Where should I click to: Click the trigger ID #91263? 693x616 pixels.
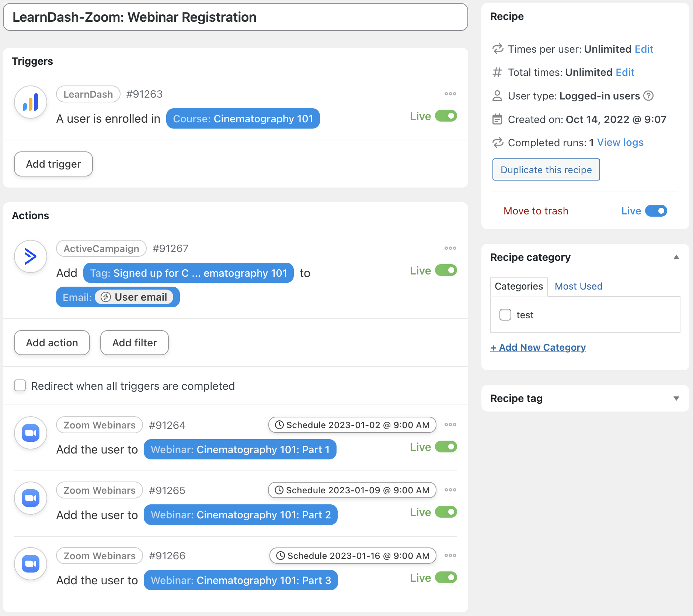point(144,94)
